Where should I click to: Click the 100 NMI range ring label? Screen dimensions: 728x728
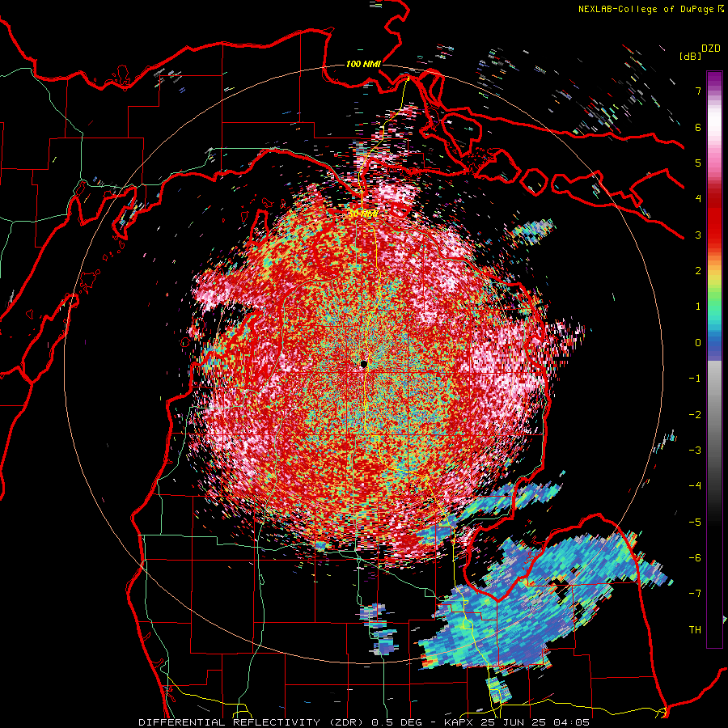click(x=363, y=64)
